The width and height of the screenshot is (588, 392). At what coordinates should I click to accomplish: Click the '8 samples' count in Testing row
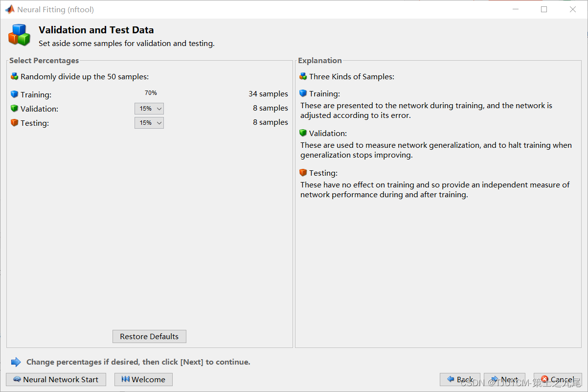(271, 122)
